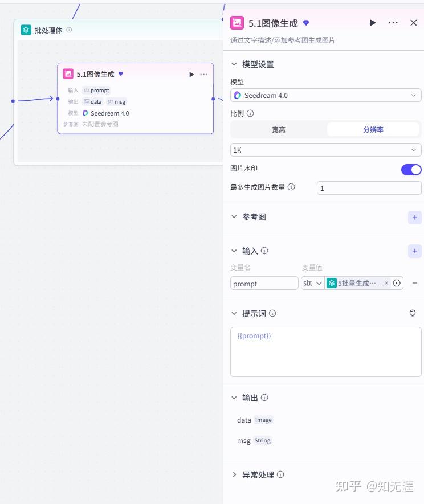Screen dimensions: 424x504
Task: Click Seedream 4.0 on the canvas node
Action: pyautogui.click(x=106, y=113)
